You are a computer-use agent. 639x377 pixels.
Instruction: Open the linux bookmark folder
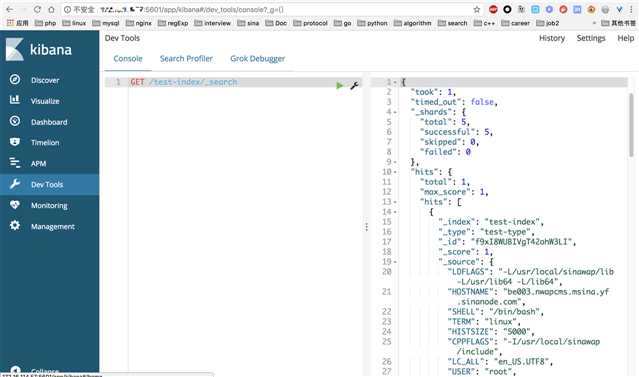click(74, 23)
